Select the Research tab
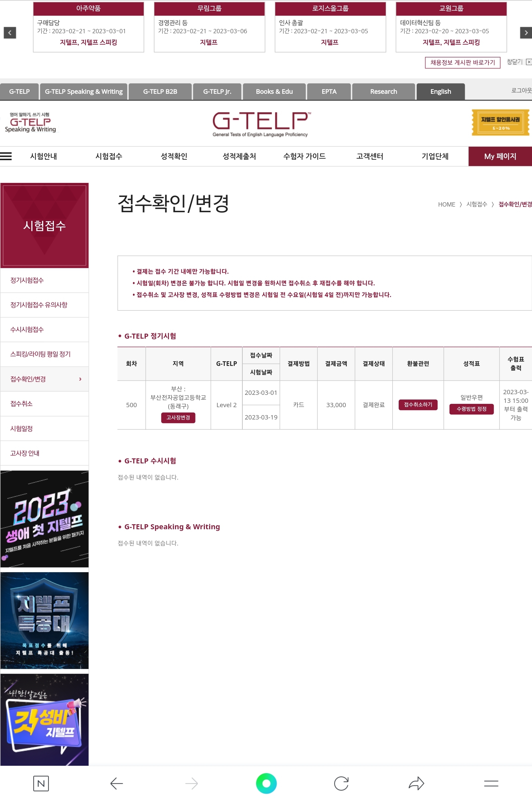Viewport: 532px width, 801px height. [x=383, y=91]
